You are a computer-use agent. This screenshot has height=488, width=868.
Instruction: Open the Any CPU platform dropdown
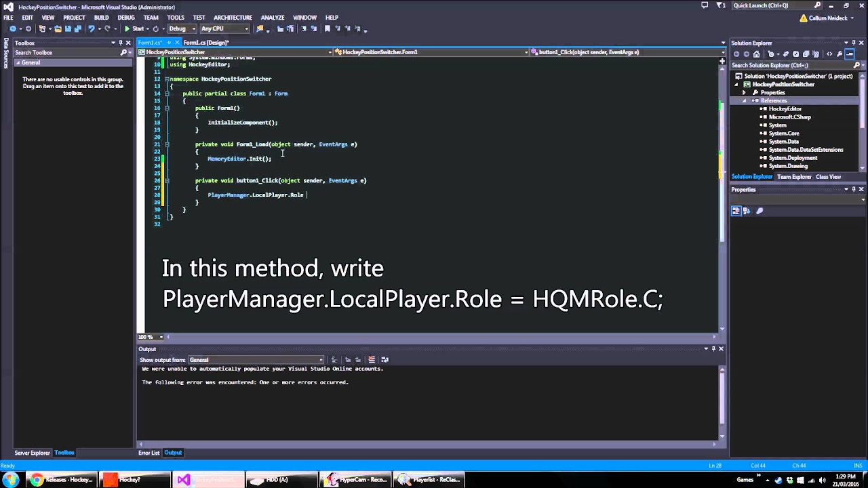(224, 28)
